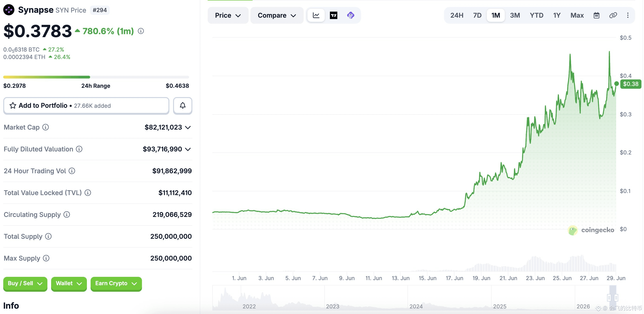The height and width of the screenshot is (314, 644).
Task: Switch to TradingView chart icon
Action: (x=334, y=15)
